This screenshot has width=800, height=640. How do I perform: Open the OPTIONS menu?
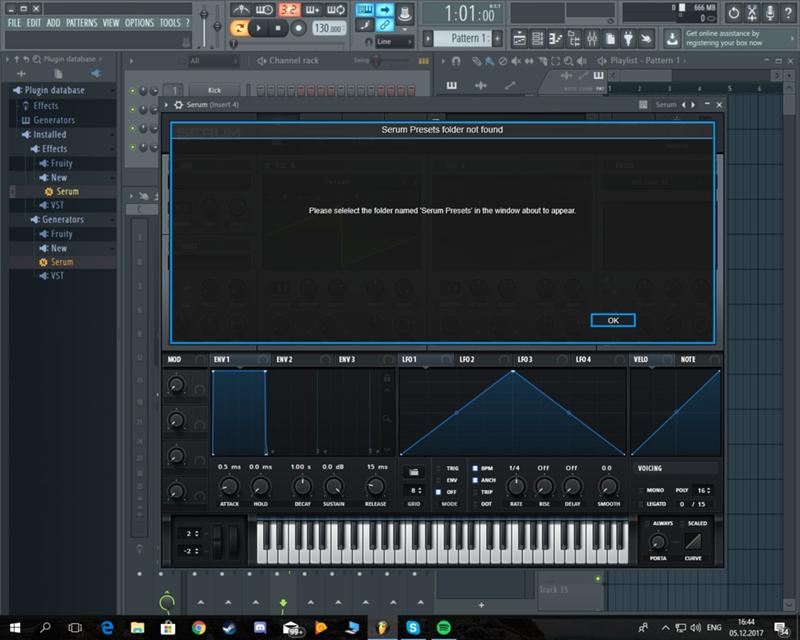[139, 23]
